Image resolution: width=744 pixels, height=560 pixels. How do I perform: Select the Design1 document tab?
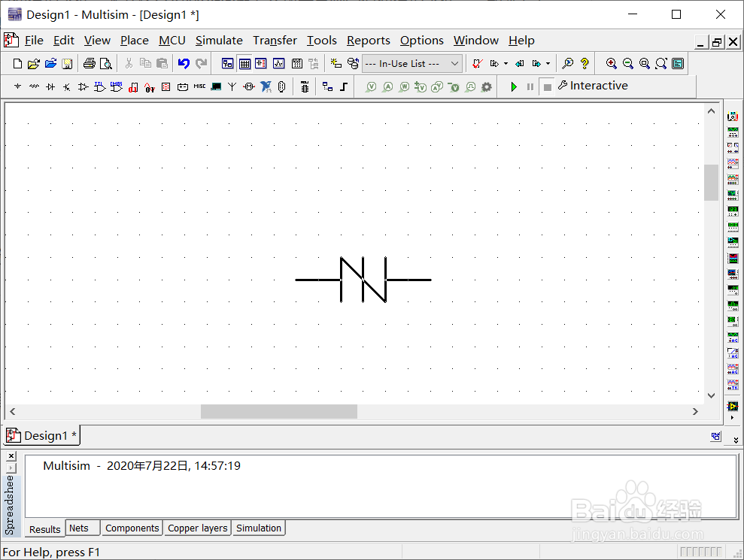[x=42, y=436]
